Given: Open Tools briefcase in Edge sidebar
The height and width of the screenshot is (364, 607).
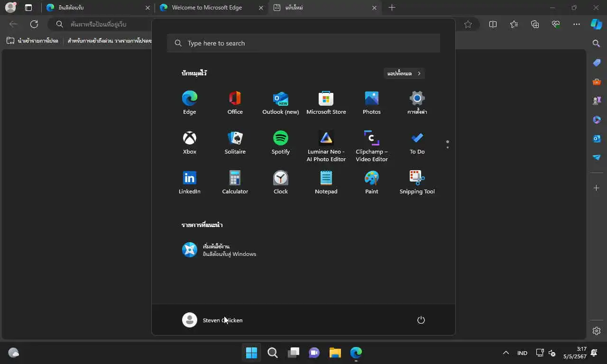Looking at the screenshot, I should click(597, 82).
